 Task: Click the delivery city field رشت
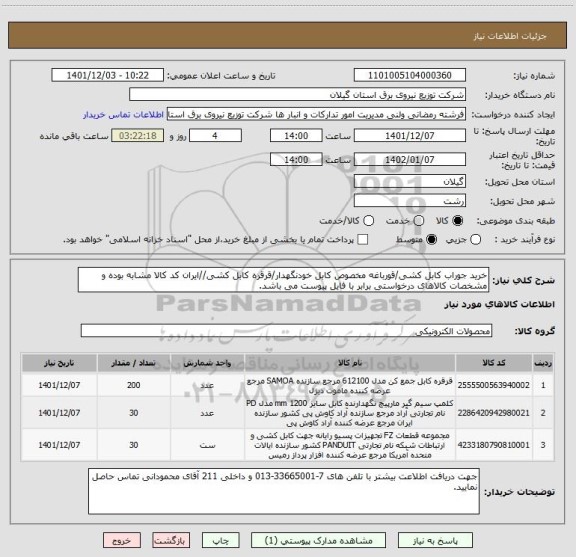[x=410, y=201]
